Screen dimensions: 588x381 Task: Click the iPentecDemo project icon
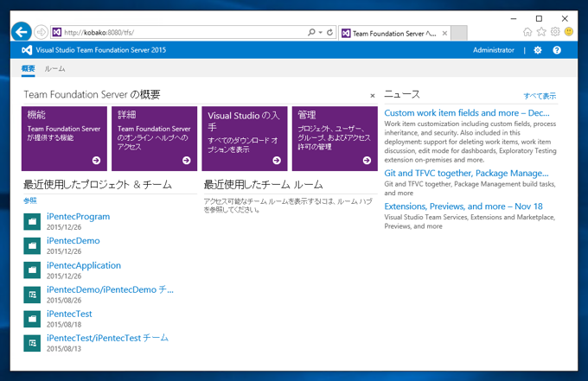[x=32, y=245]
